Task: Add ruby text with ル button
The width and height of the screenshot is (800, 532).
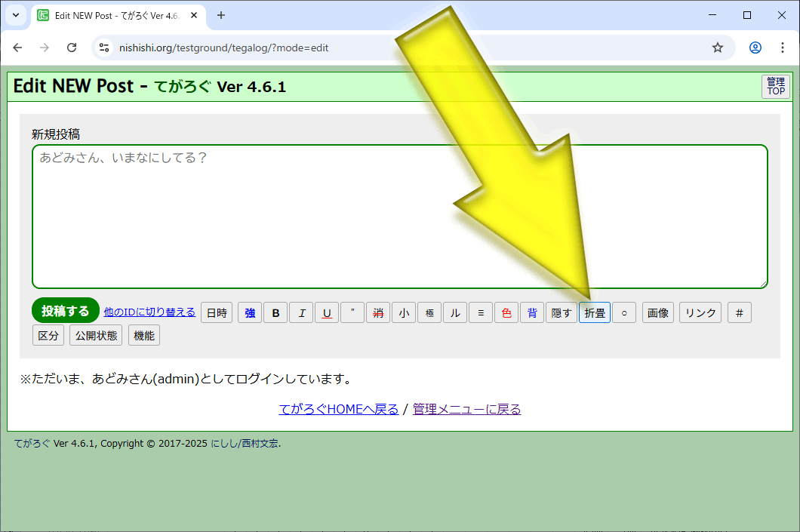Action: coord(455,312)
